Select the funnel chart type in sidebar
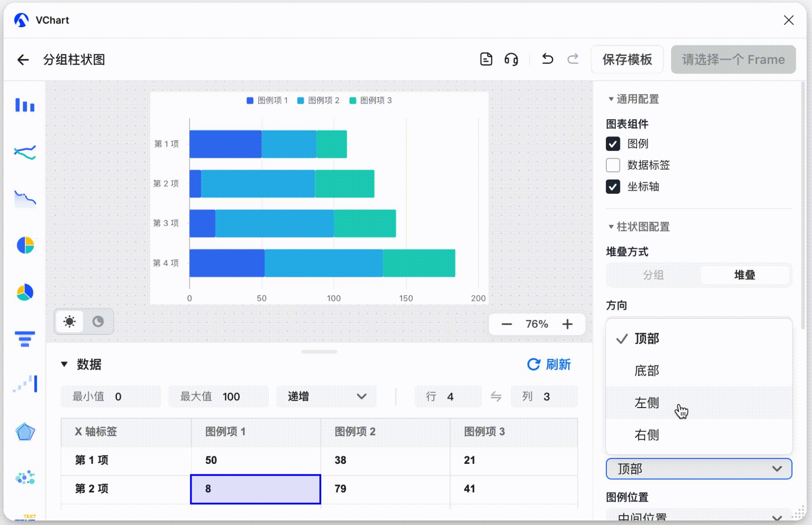 (x=25, y=339)
